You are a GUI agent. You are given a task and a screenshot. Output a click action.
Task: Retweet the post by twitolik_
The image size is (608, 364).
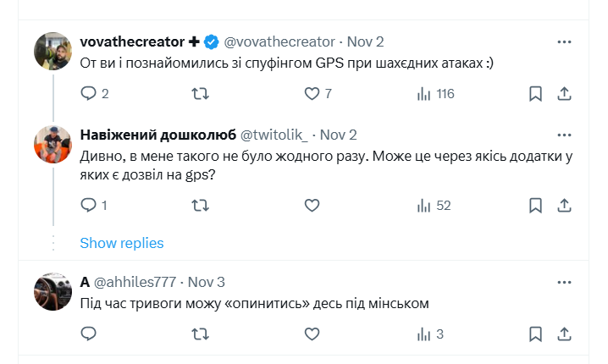pos(201,205)
